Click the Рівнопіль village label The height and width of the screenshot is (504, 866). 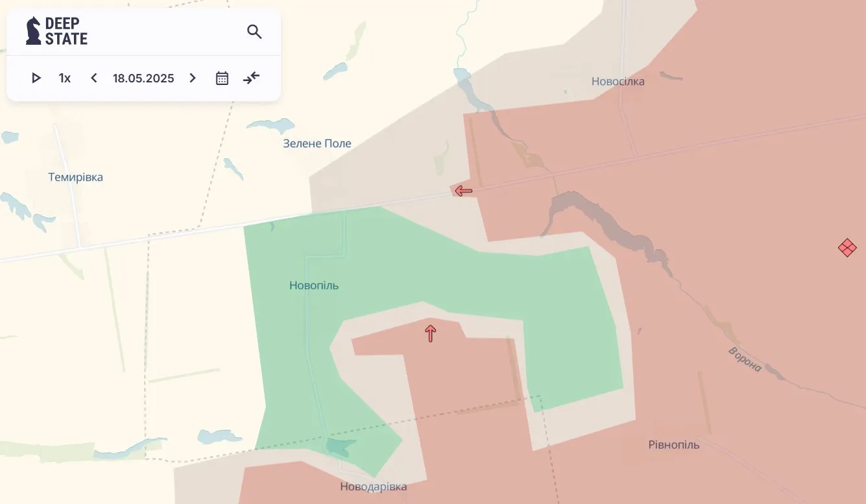pos(674,445)
